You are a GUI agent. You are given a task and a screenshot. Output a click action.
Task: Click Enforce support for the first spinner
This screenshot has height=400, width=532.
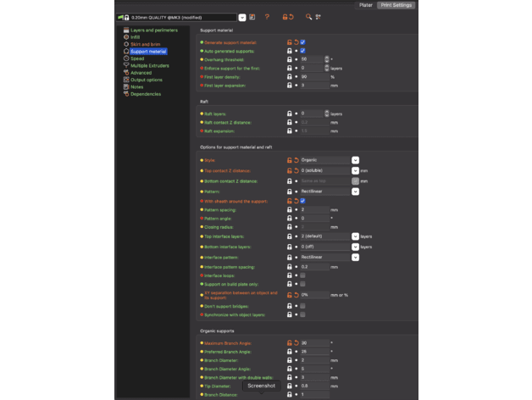click(x=327, y=68)
